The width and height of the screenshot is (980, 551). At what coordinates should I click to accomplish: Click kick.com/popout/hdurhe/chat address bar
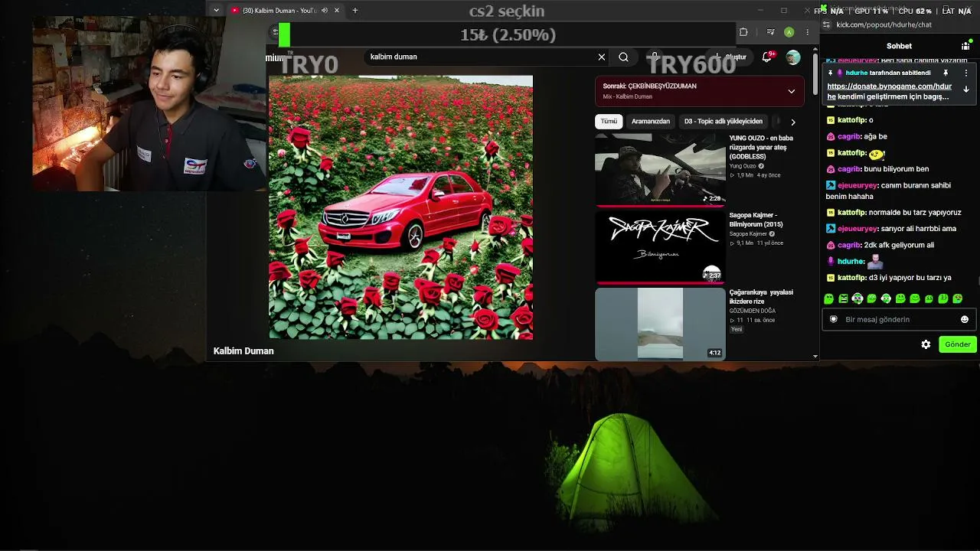(x=884, y=24)
